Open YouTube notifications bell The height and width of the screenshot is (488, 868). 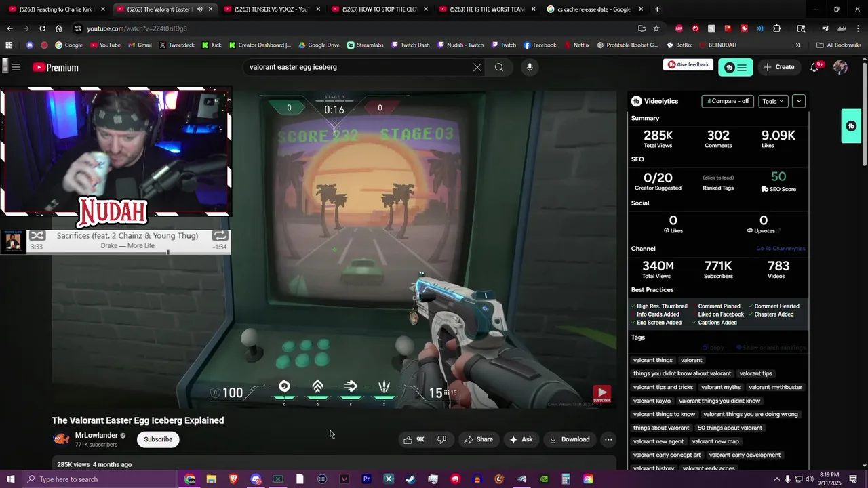814,67
